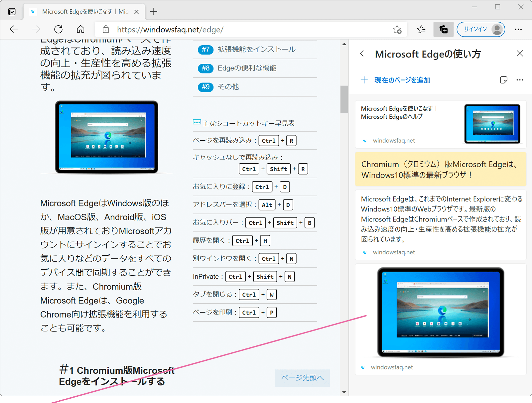Viewport: 532px width, 403px height.
Task: Open Microsoft Edgeを使いこなす collection card
Action: coord(441,124)
